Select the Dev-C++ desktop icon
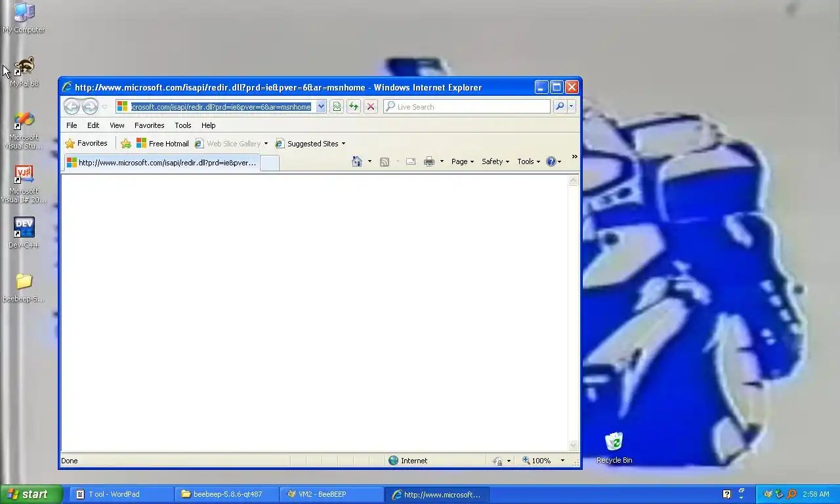 24,233
